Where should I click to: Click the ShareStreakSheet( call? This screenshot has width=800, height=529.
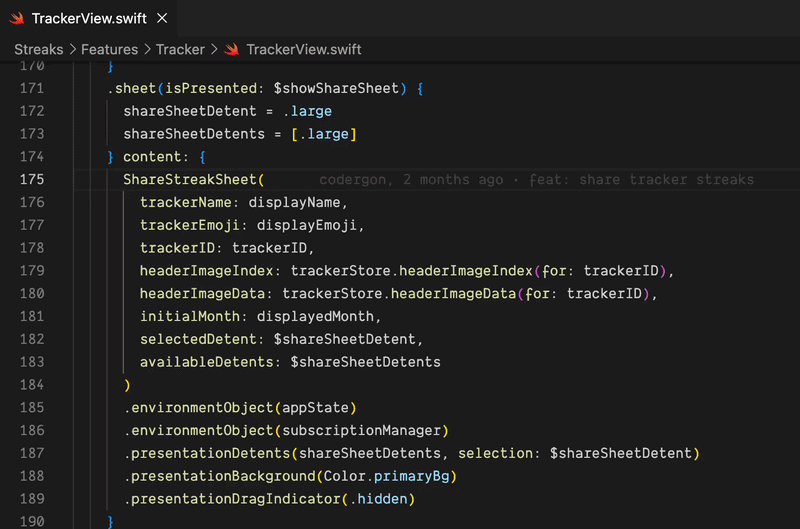pyautogui.click(x=194, y=180)
